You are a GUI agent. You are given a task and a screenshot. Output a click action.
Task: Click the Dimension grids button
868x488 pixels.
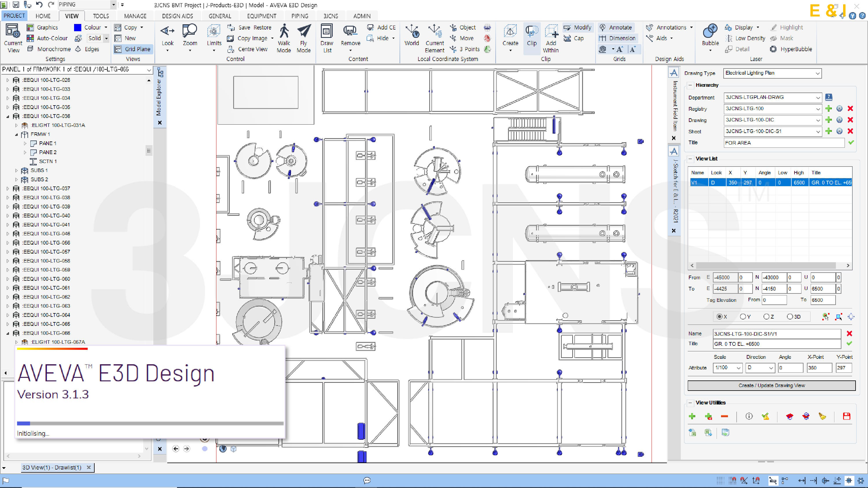click(618, 38)
